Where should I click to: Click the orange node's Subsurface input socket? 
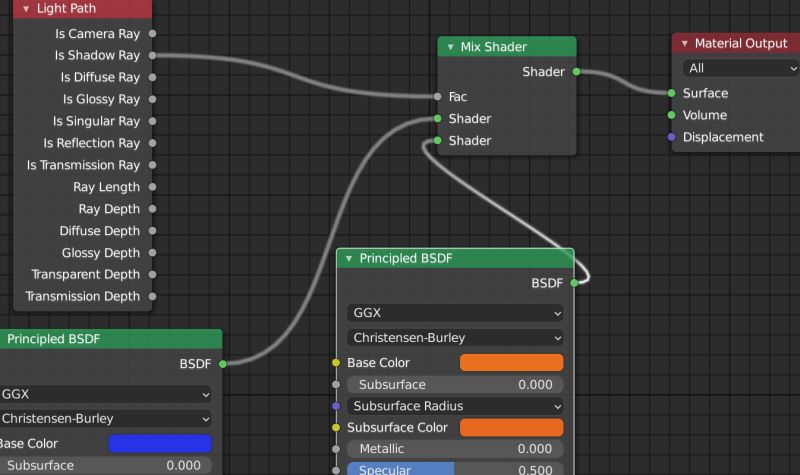pyautogui.click(x=336, y=385)
